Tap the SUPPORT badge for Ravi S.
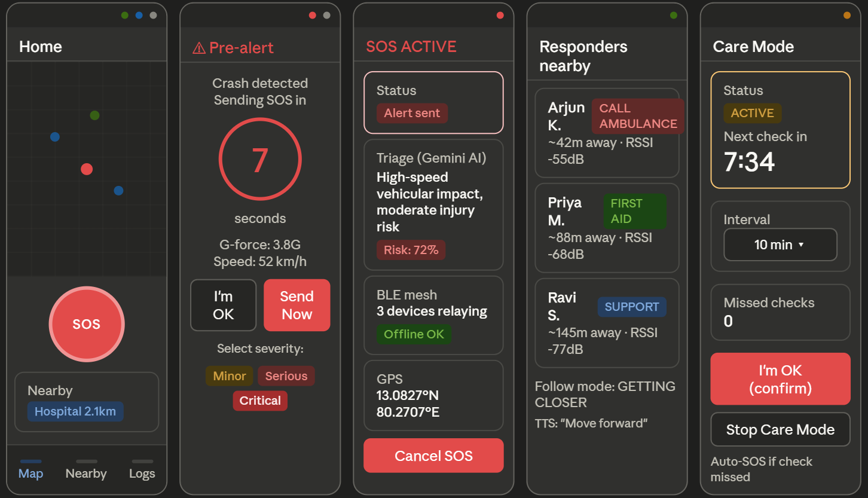The height and width of the screenshot is (498, 868). point(632,307)
